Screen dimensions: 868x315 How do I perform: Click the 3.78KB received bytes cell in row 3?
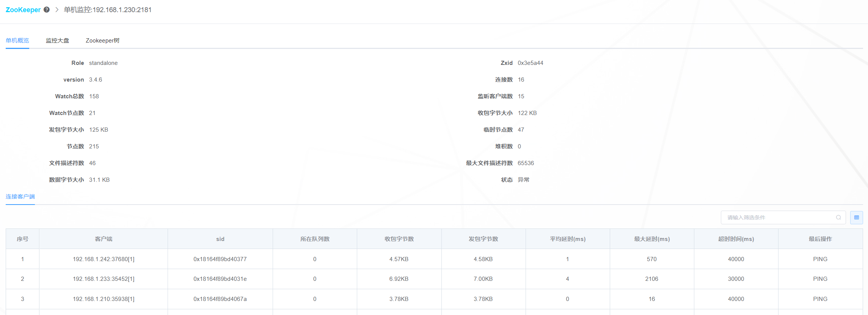pos(399,299)
